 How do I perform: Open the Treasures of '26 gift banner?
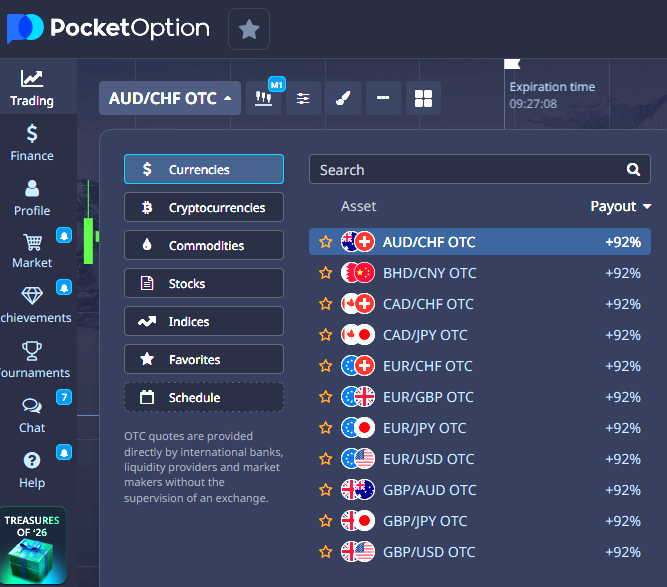tap(33, 545)
